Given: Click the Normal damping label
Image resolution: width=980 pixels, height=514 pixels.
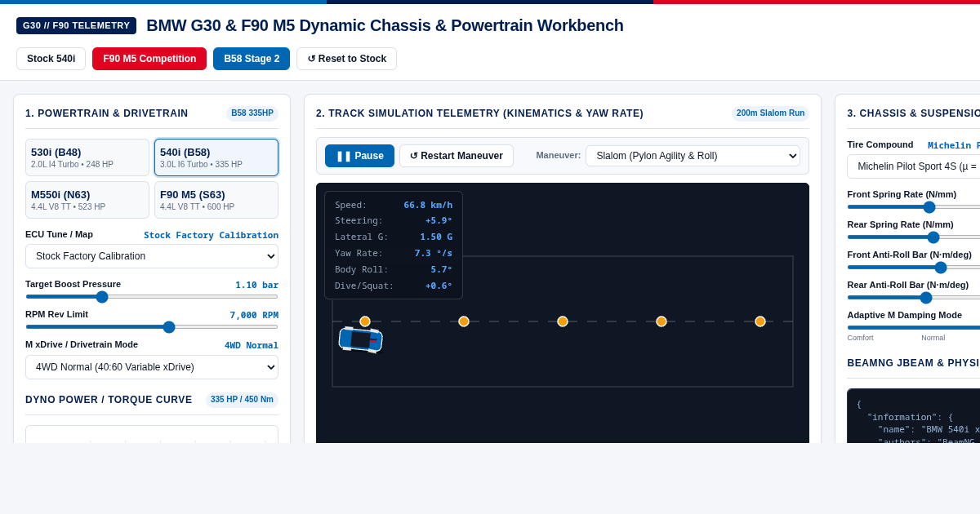Looking at the screenshot, I should pos(933,338).
